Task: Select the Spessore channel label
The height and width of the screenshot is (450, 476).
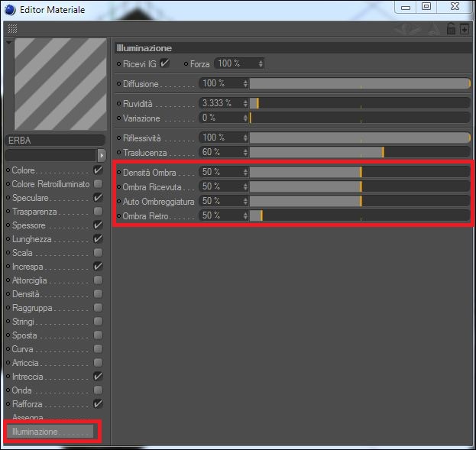Action: (x=29, y=225)
